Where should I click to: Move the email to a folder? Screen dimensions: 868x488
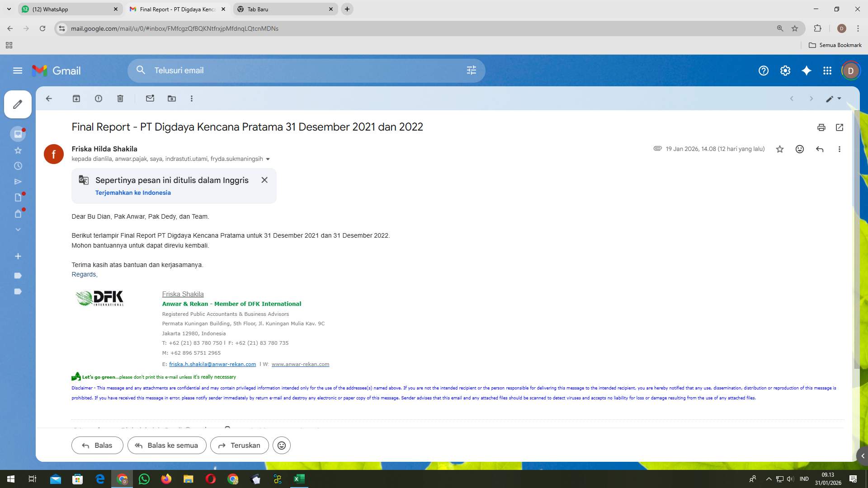172,99
